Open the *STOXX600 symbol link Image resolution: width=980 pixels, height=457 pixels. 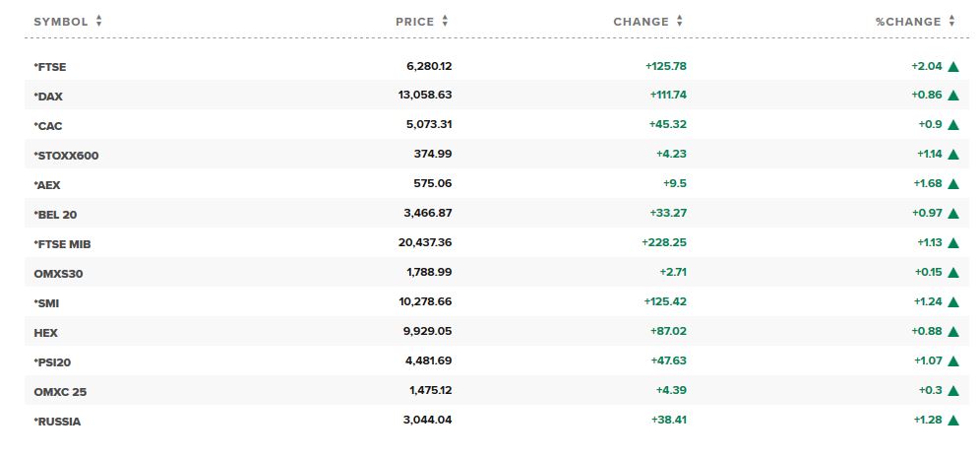(x=66, y=156)
